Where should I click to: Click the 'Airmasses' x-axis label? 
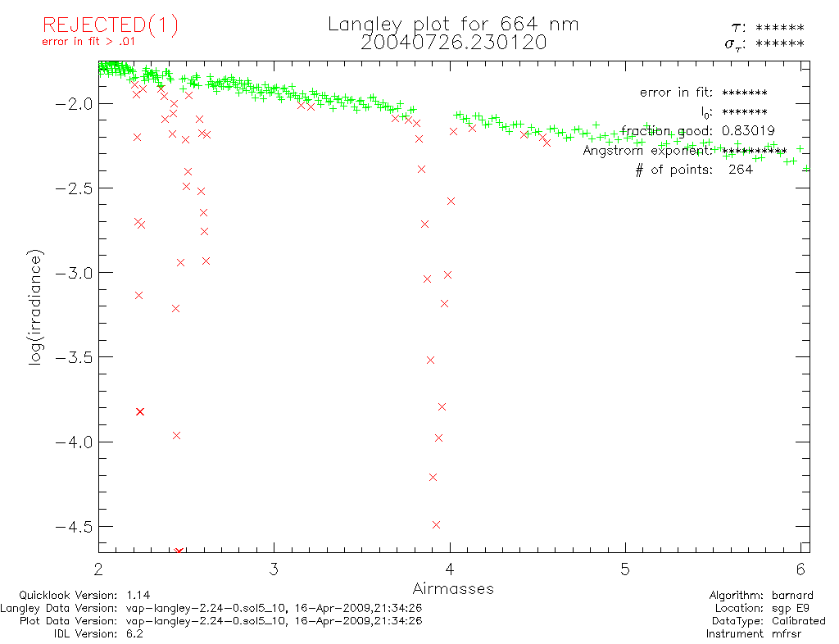coord(453,588)
